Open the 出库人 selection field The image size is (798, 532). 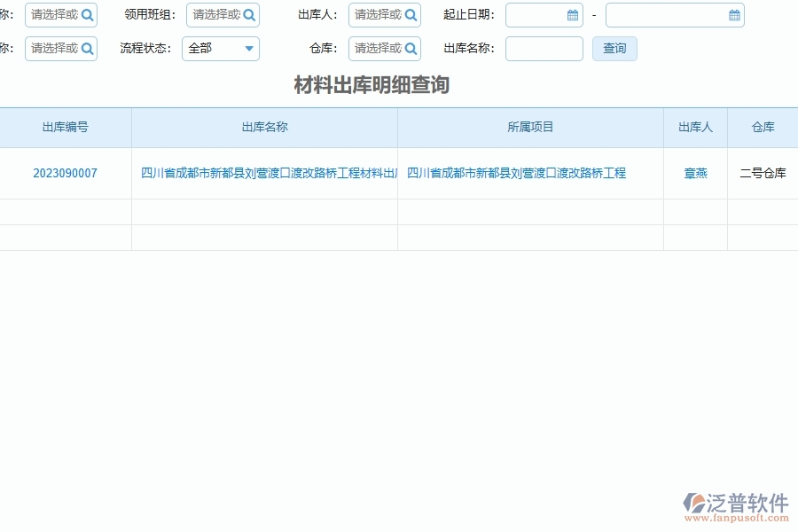377,15
